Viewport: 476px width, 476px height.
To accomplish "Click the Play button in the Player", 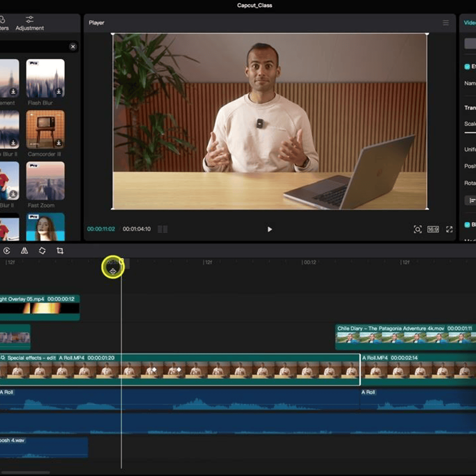I will point(270,229).
